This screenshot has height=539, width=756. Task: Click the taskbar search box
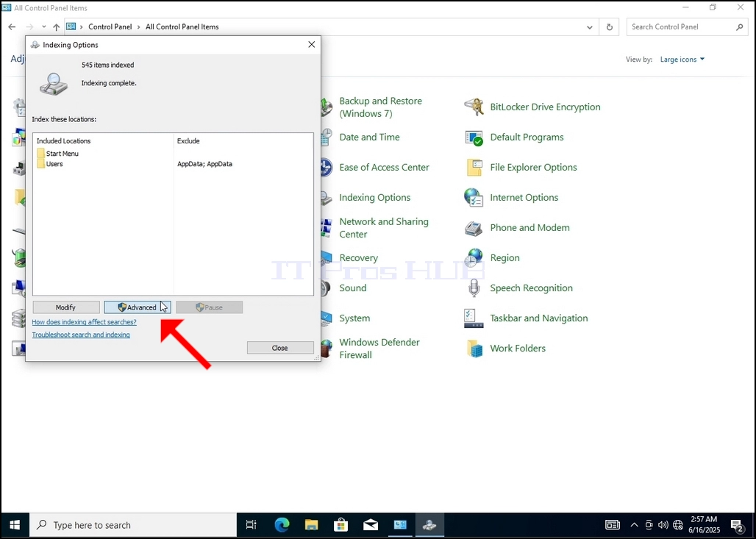[x=133, y=525]
